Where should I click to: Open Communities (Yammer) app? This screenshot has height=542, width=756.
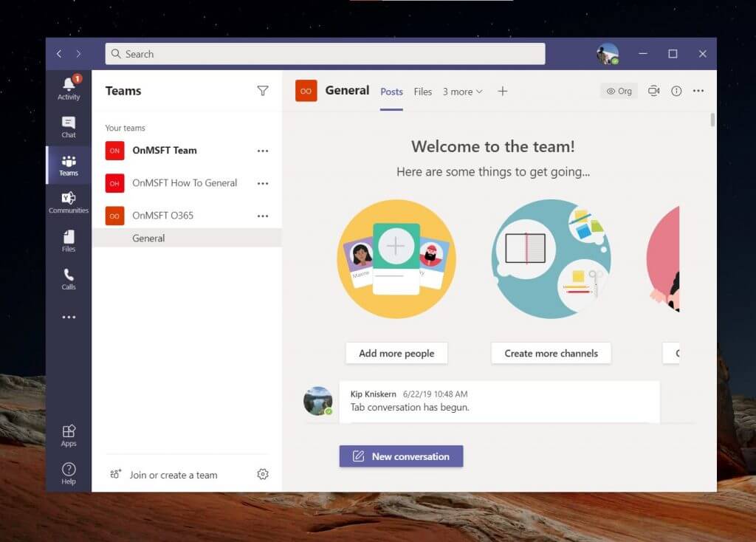[x=69, y=202]
